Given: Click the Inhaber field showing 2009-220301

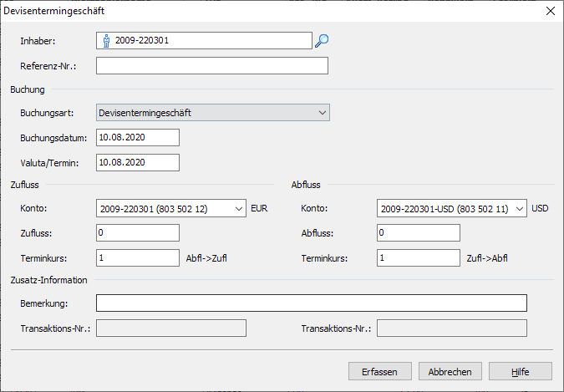Looking at the screenshot, I should tap(209, 40).
